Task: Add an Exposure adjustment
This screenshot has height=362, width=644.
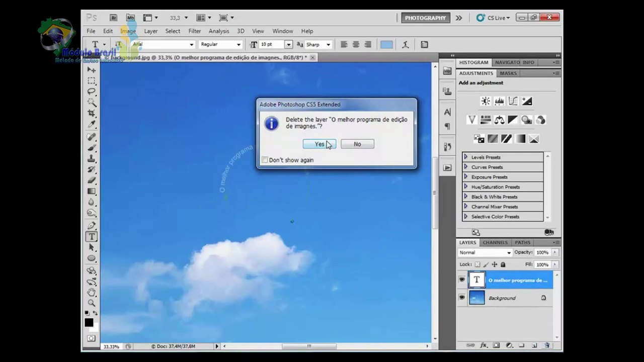Action: (x=527, y=101)
